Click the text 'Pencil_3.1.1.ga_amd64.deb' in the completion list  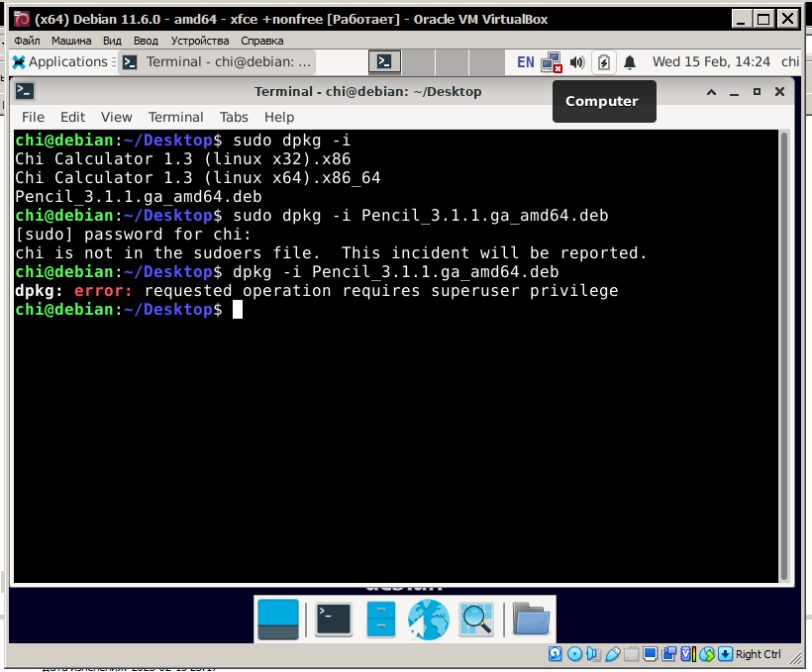(139, 197)
